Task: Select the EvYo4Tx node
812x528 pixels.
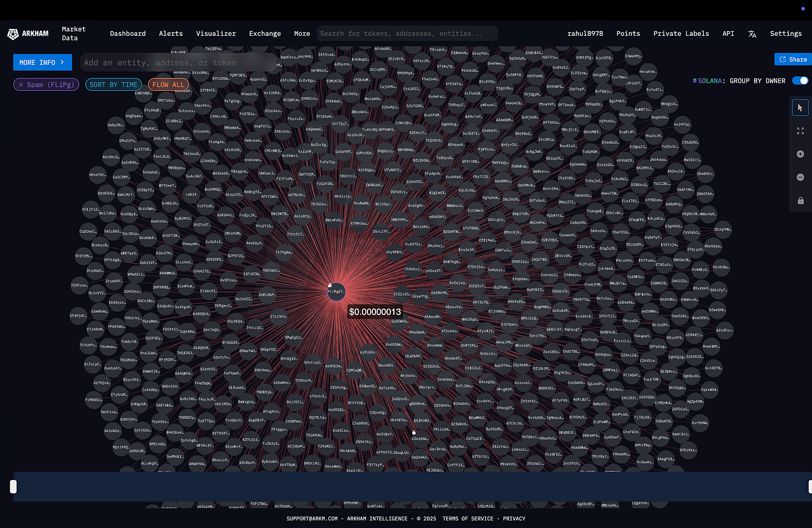Action: click(656, 89)
